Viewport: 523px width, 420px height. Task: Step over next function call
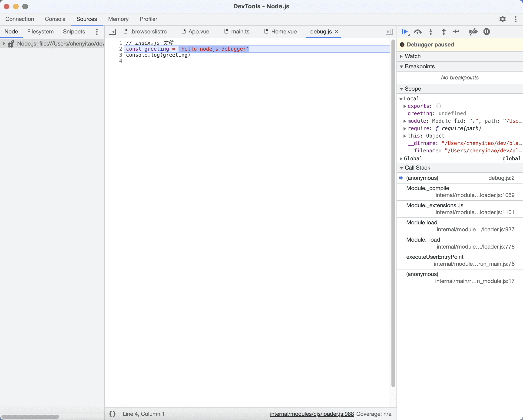pyautogui.click(x=418, y=32)
